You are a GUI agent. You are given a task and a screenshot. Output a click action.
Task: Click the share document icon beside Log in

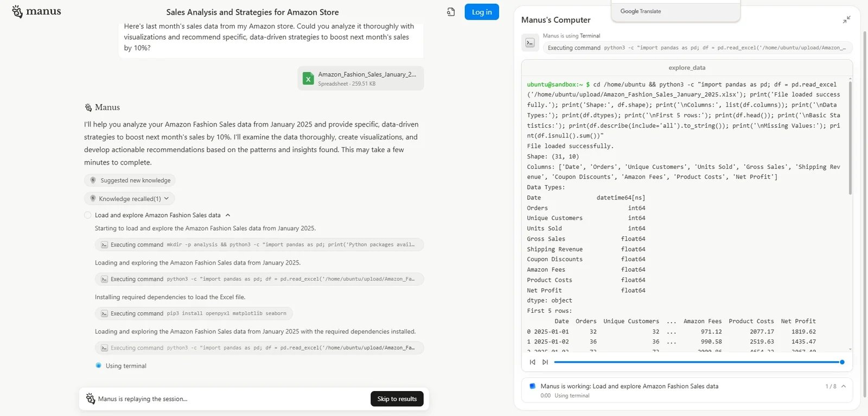coord(451,12)
